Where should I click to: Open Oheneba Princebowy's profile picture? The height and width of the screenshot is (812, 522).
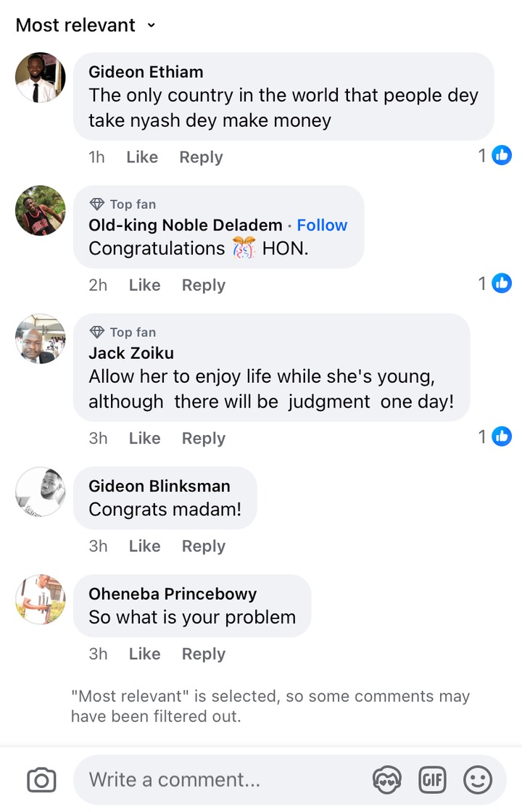click(x=41, y=600)
